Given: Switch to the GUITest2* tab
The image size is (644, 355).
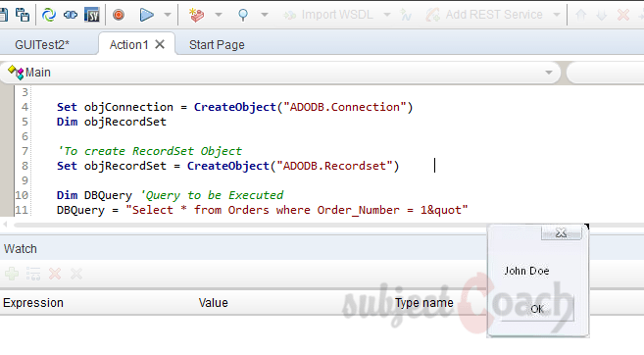Looking at the screenshot, I should coord(42,44).
